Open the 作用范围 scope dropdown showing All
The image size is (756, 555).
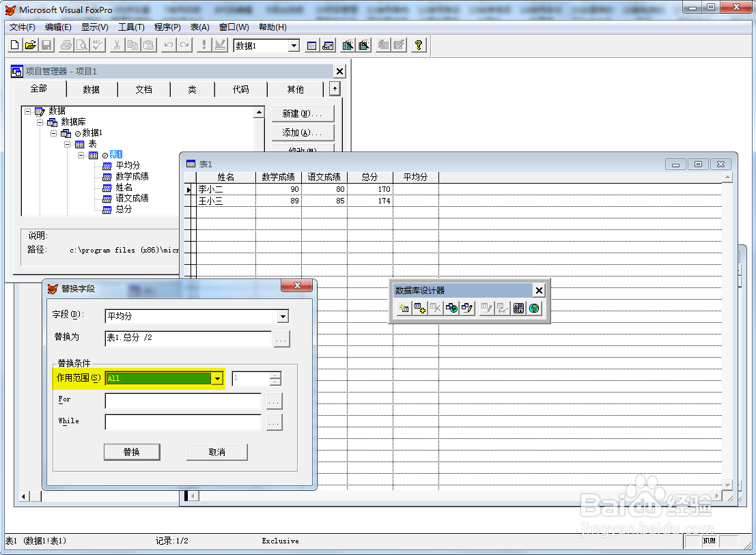pyautogui.click(x=217, y=379)
